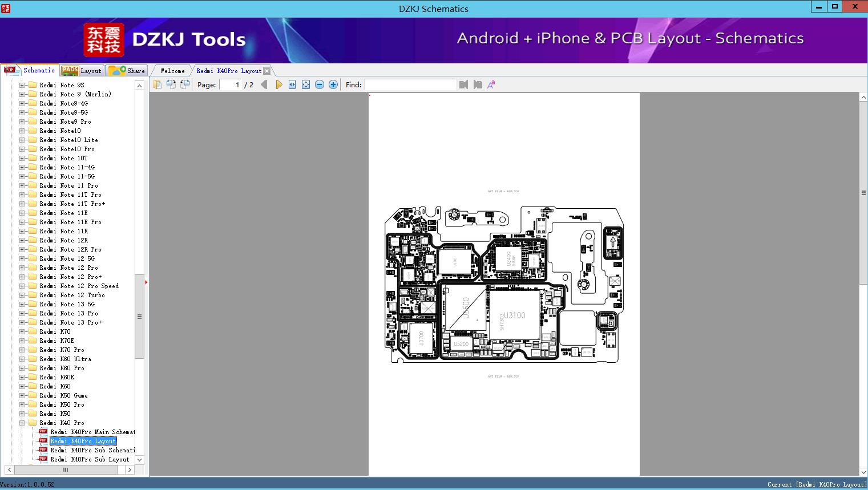Click the PDF icon for Redmi K40Pro Sub Schematic

pos(43,449)
